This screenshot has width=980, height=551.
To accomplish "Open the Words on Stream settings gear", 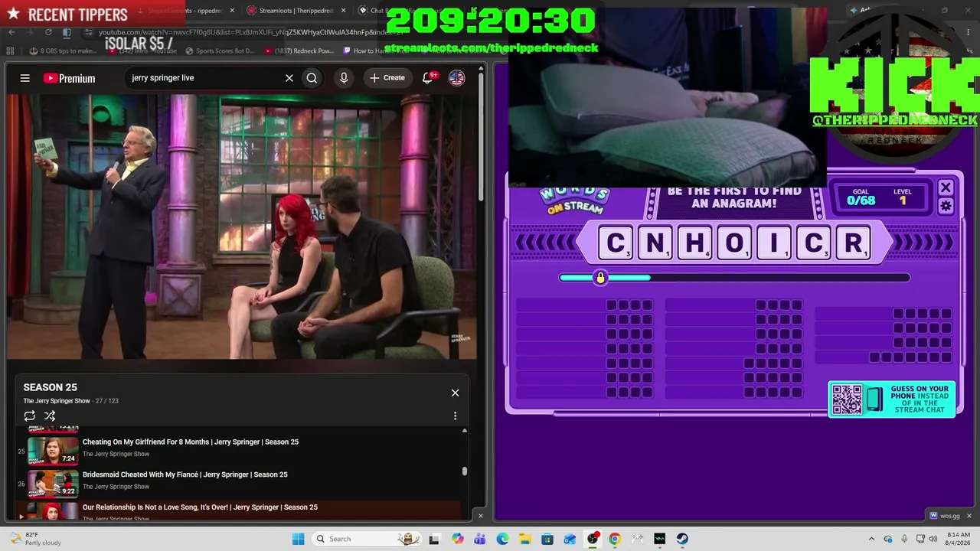I will point(946,206).
